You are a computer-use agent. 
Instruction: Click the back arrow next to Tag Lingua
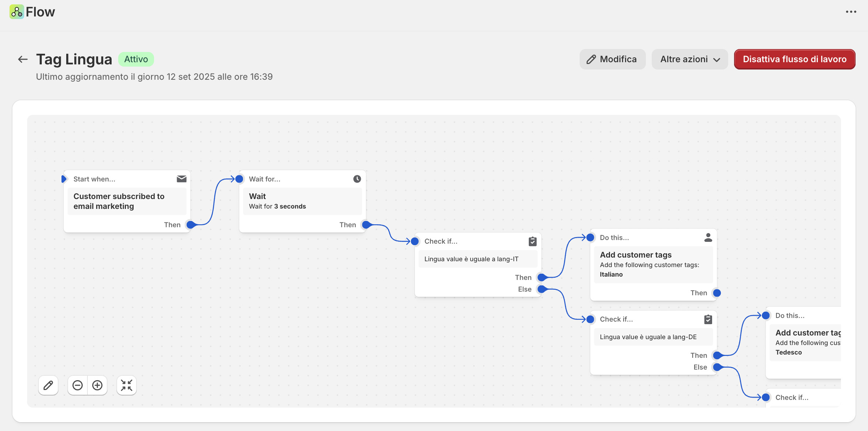click(23, 59)
